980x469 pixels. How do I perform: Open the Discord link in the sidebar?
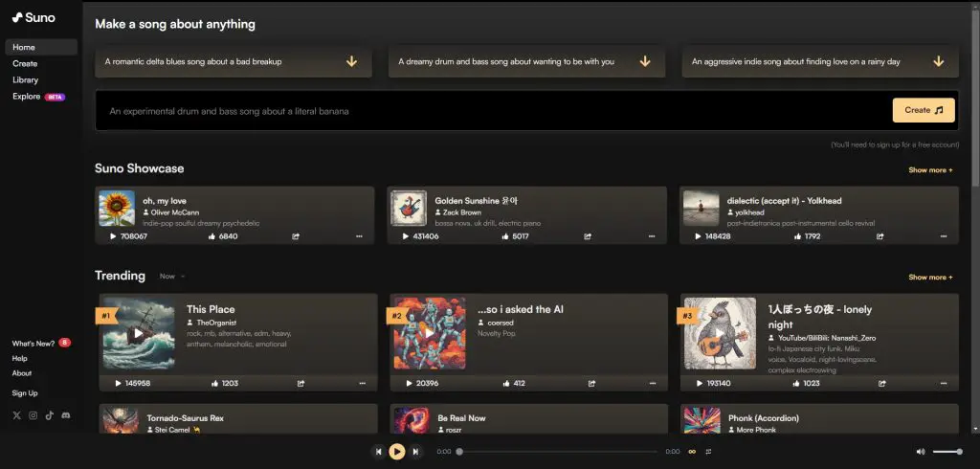66,415
